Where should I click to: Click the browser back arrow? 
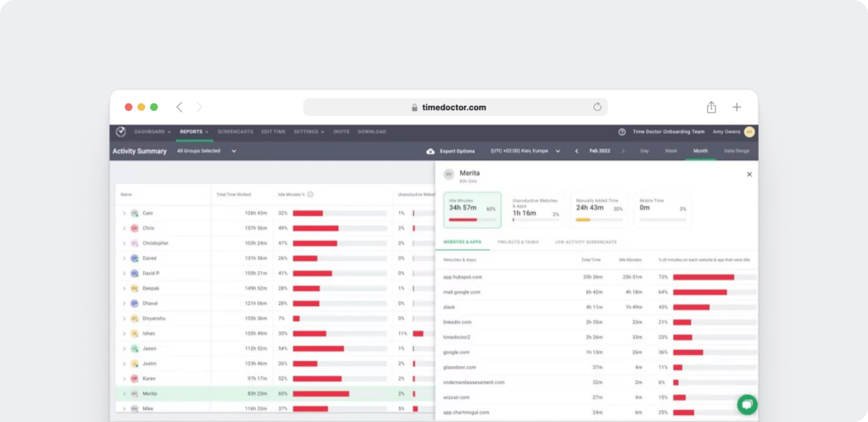click(x=180, y=108)
